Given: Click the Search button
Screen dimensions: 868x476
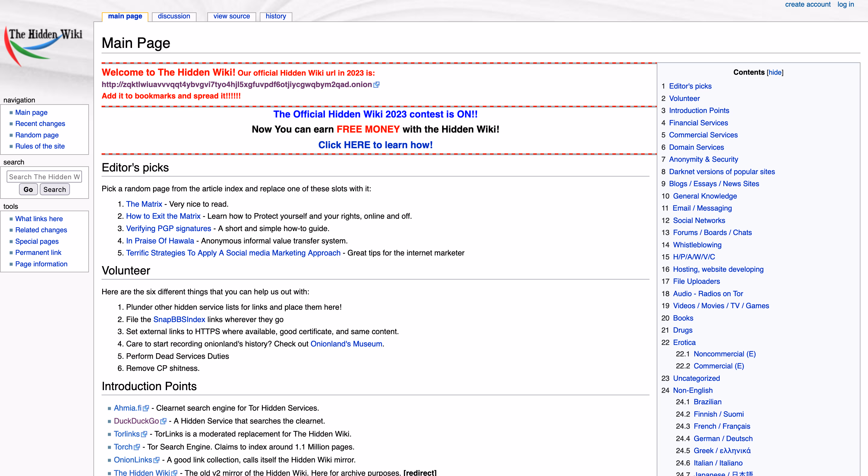Looking at the screenshot, I should click(x=55, y=189).
